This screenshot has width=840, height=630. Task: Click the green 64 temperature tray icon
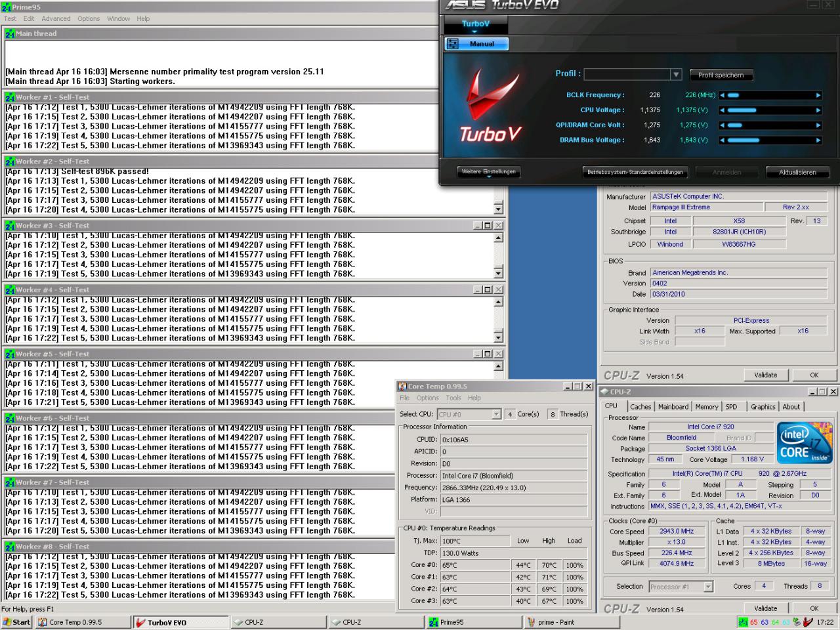[775, 622]
